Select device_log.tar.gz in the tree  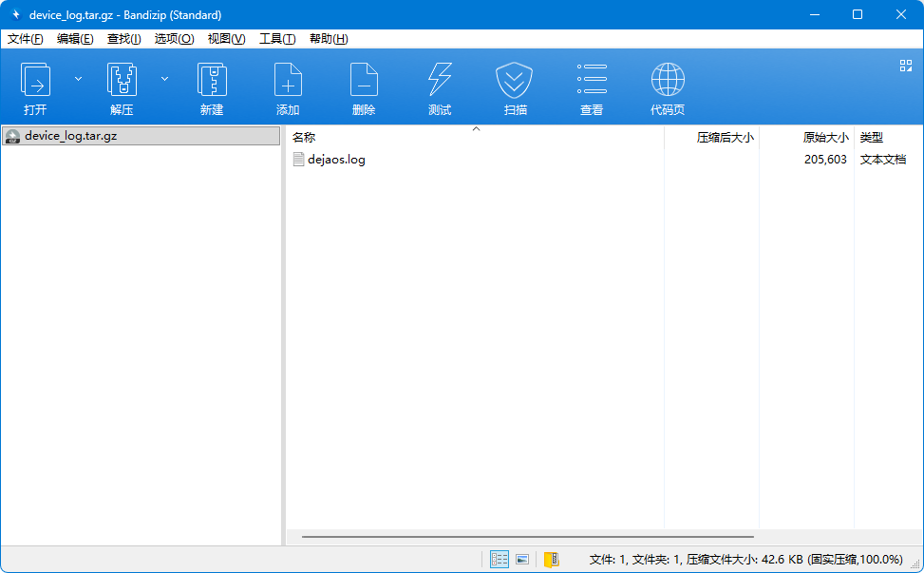pos(141,136)
